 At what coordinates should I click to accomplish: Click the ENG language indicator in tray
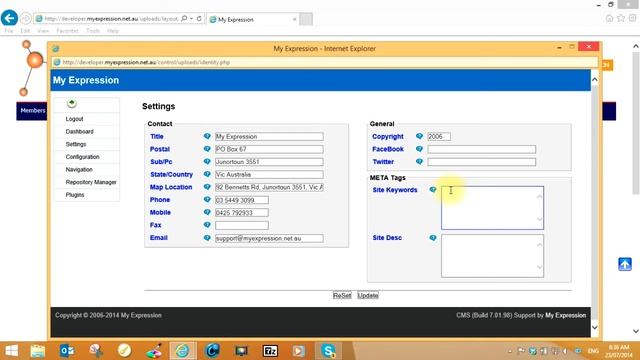coord(593,351)
